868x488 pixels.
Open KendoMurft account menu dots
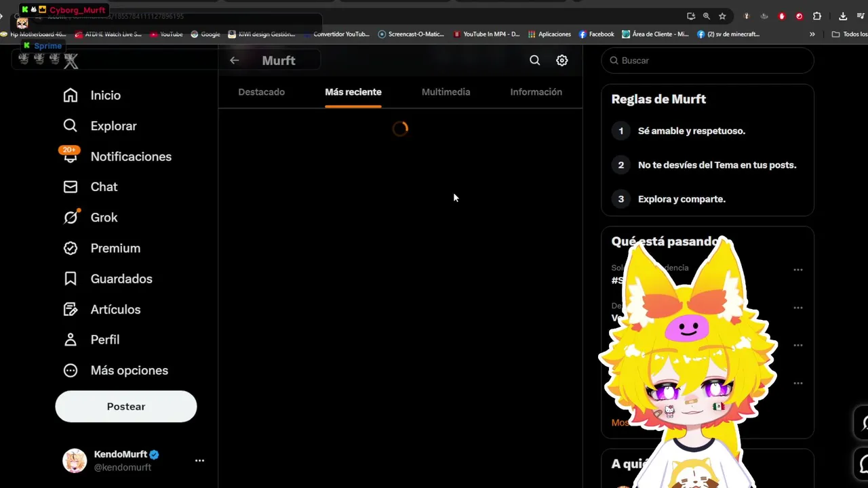click(199, 460)
